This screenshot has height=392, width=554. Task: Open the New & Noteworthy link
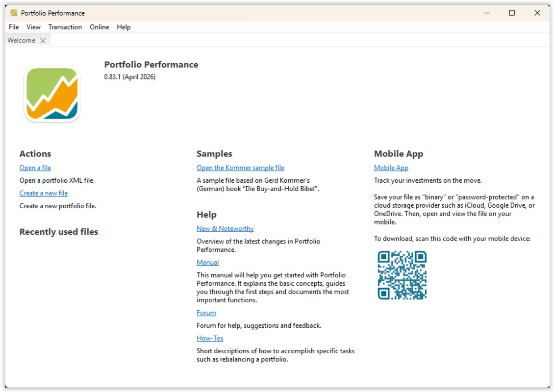(225, 228)
